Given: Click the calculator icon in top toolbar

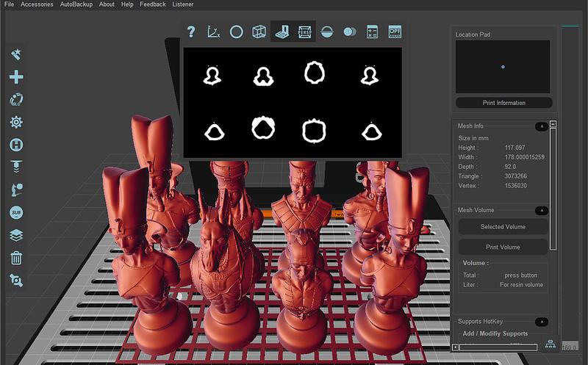Looking at the screenshot, I should (372, 32).
